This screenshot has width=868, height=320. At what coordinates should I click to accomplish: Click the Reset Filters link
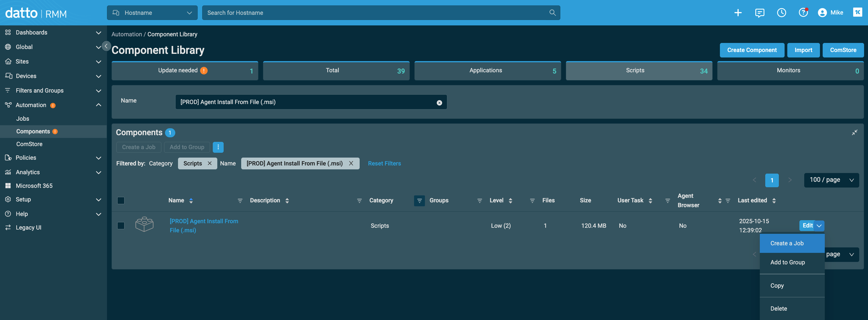tap(384, 164)
